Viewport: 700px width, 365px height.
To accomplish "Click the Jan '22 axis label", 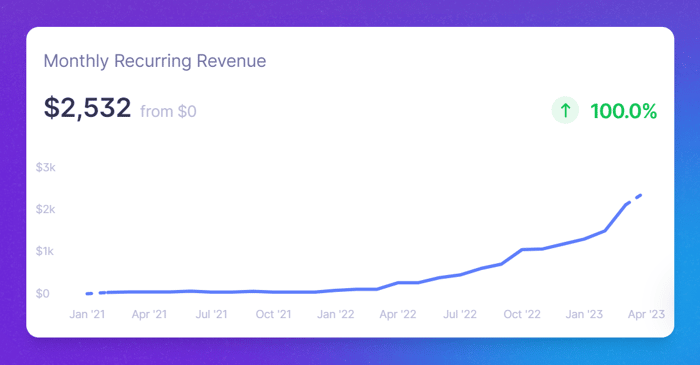I will pos(336,314).
